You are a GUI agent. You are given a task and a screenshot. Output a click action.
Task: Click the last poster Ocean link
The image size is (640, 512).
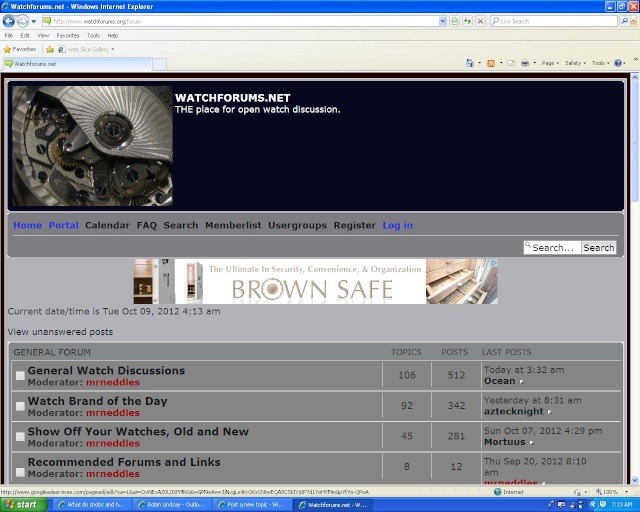[499, 381]
